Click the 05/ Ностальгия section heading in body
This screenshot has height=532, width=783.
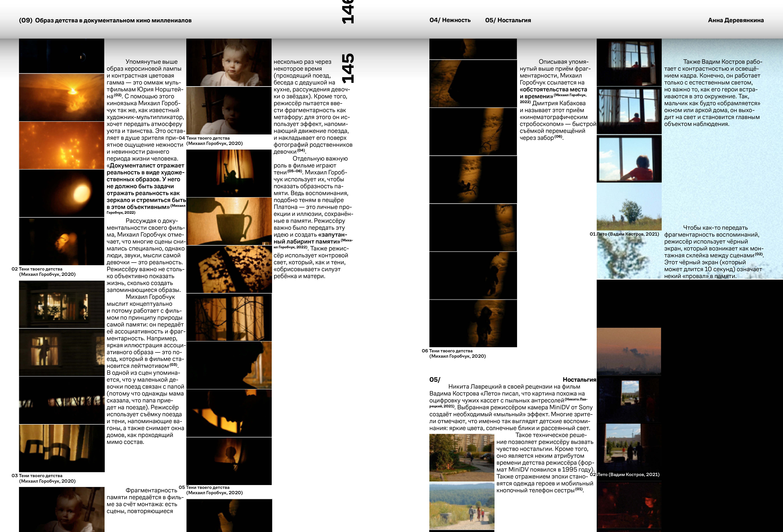coord(512,380)
